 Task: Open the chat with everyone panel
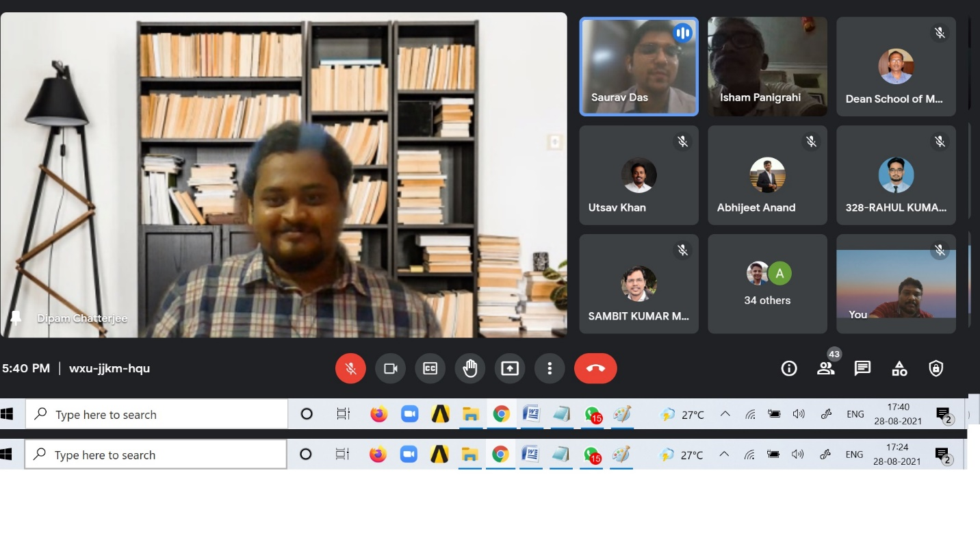click(862, 369)
